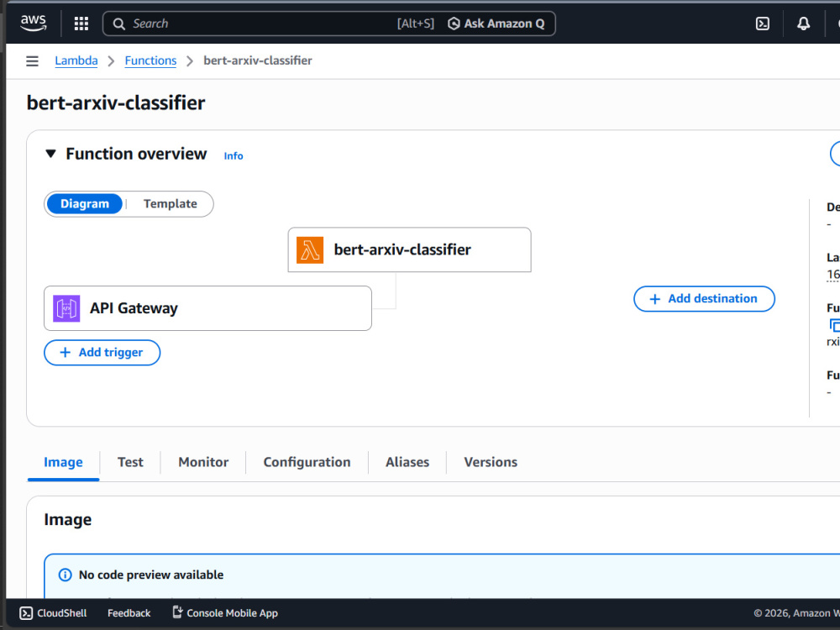840x630 pixels.
Task: Click the Ask Amazon Q button
Action: (496, 24)
